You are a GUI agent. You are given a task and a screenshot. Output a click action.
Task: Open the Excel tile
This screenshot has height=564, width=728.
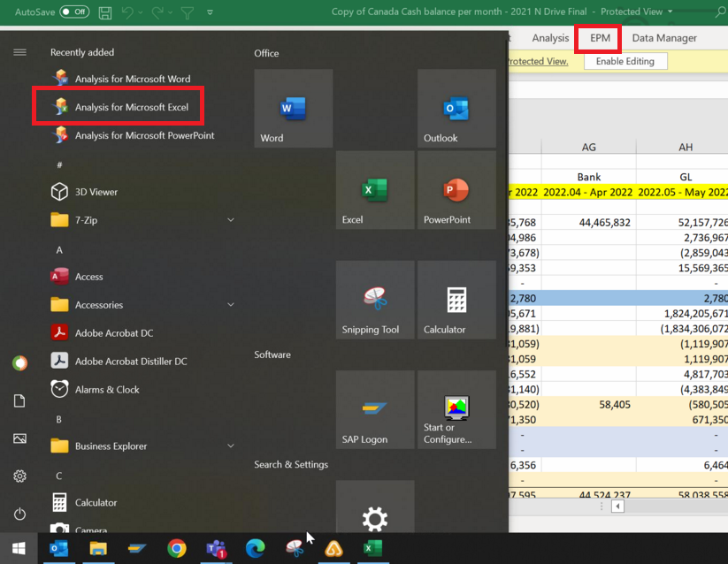375,190
